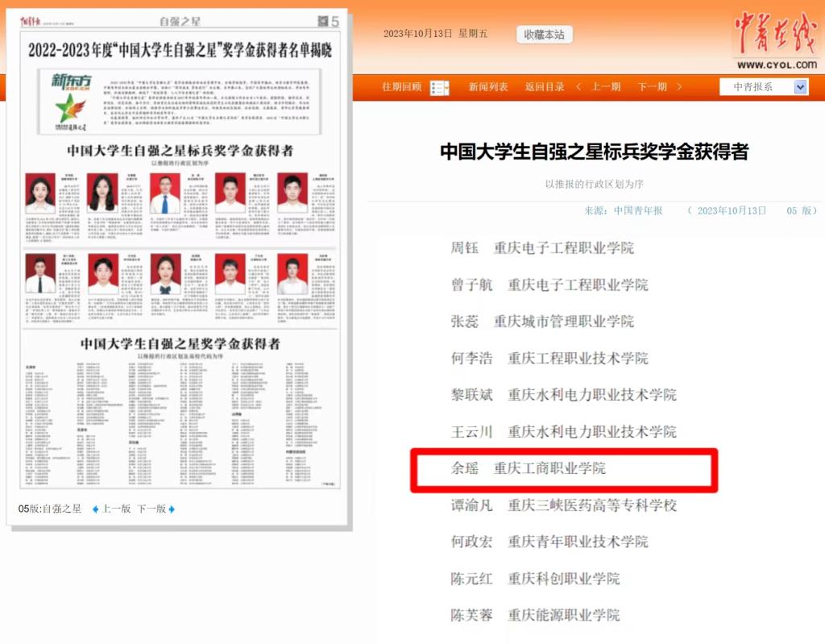Go to next issue 下一期

coord(653,87)
